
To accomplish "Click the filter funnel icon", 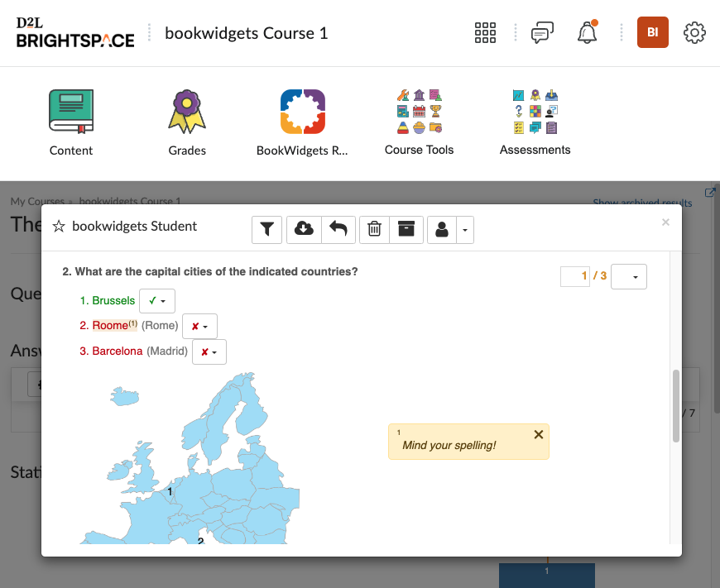I will 266,230.
